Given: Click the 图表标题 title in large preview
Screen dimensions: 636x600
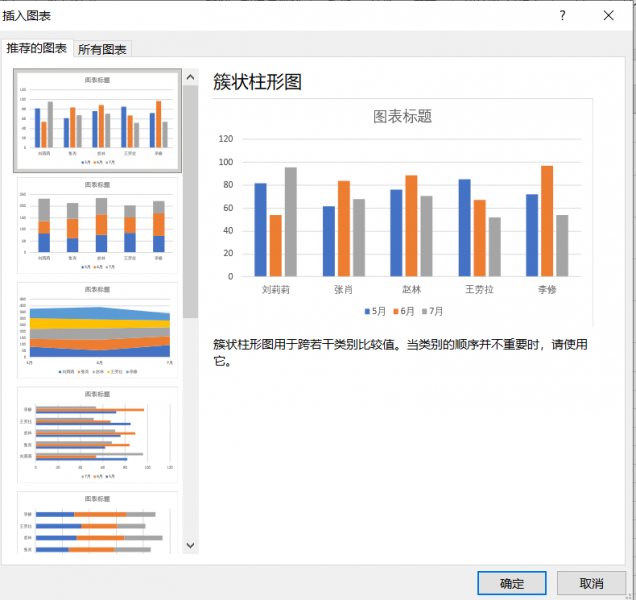Looking at the screenshot, I should tap(402, 116).
